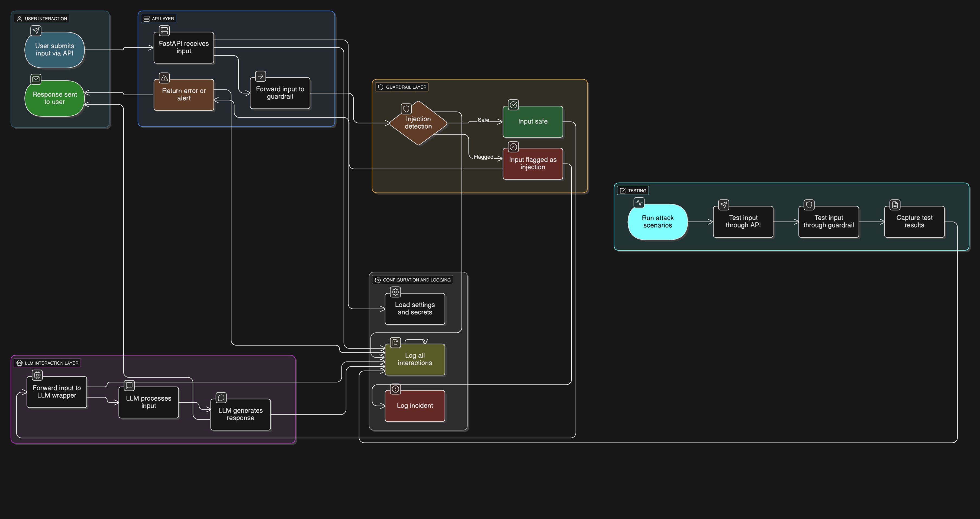Click the checkmark icon above Input safe
The image size is (980, 519).
pyautogui.click(x=513, y=105)
